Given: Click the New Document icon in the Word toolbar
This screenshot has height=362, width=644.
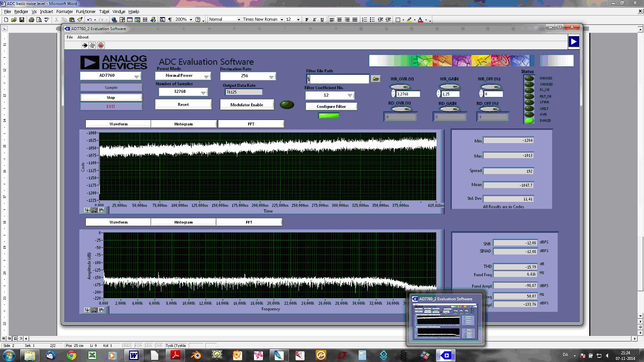Looking at the screenshot, I should [x=6, y=20].
